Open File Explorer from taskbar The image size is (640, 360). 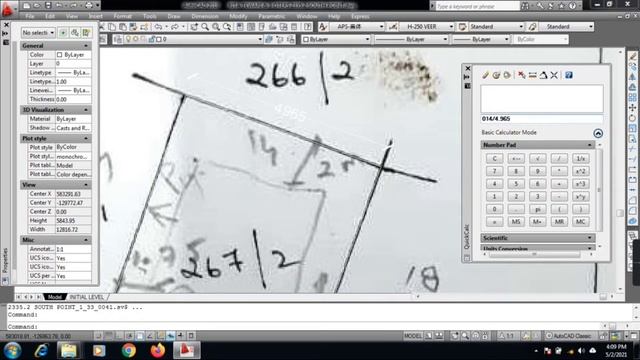click(69, 351)
